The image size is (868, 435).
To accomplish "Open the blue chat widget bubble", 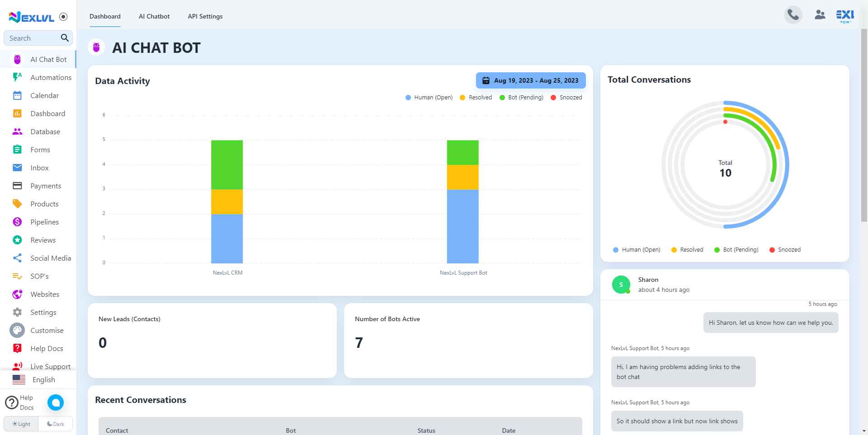I will 56,402.
